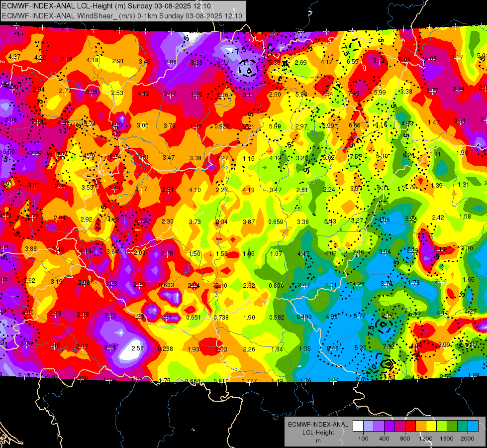Click the legend tick label '1600'

(x=447, y=439)
